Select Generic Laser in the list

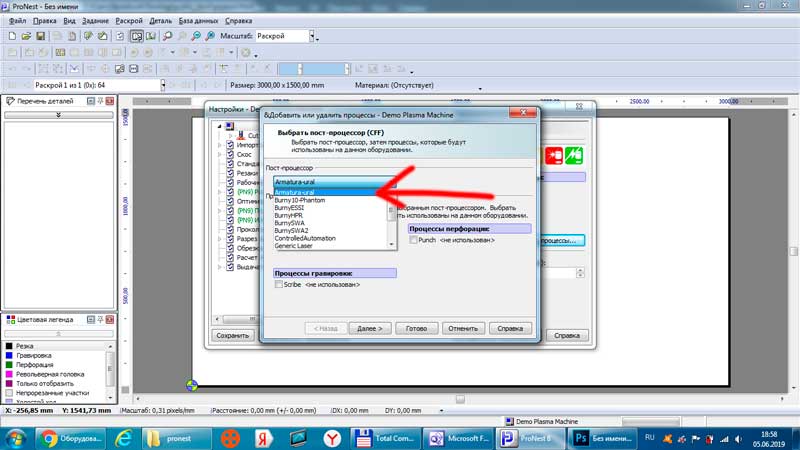(293, 245)
